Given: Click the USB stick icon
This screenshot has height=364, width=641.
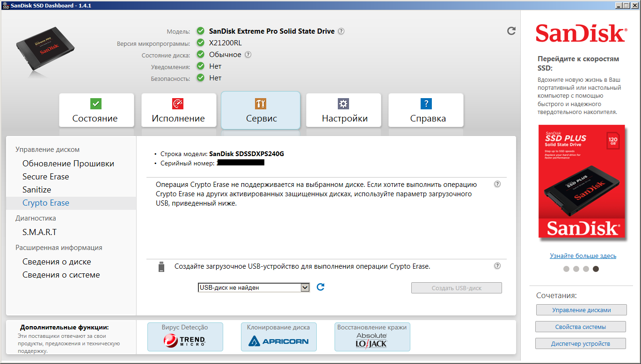Looking at the screenshot, I should [x=161, y=267].
